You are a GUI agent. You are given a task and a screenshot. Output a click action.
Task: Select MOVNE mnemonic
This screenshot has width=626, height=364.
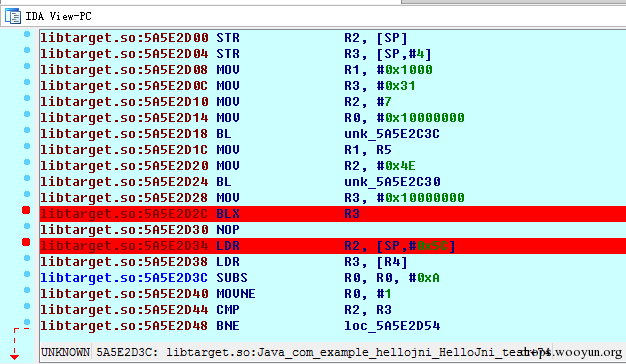click(236, 294)
